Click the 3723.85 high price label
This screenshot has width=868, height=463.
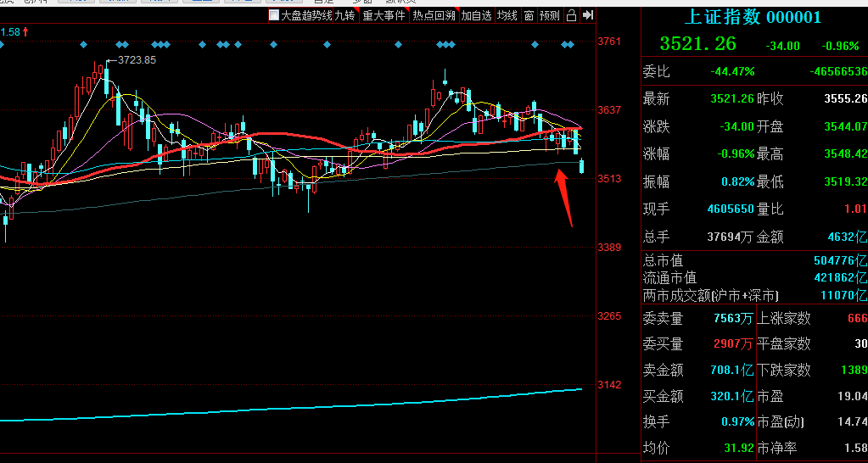click(135, 59)
